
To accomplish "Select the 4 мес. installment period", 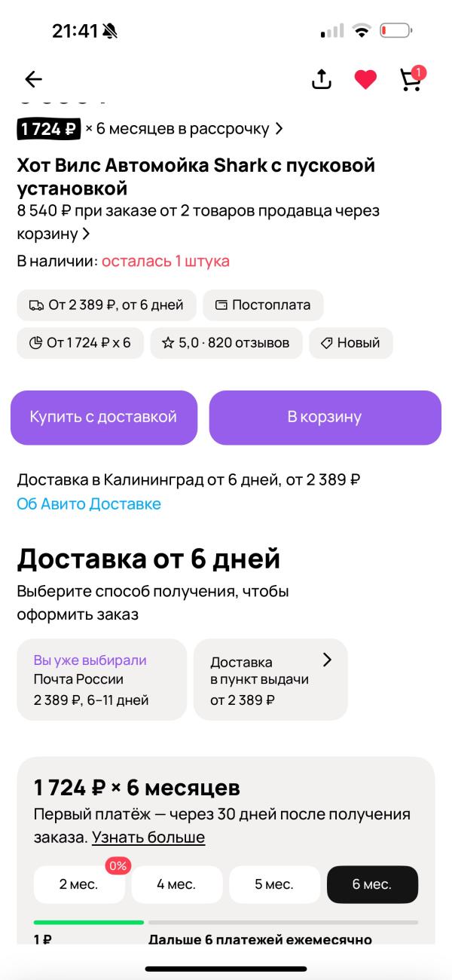I will 176,884.
